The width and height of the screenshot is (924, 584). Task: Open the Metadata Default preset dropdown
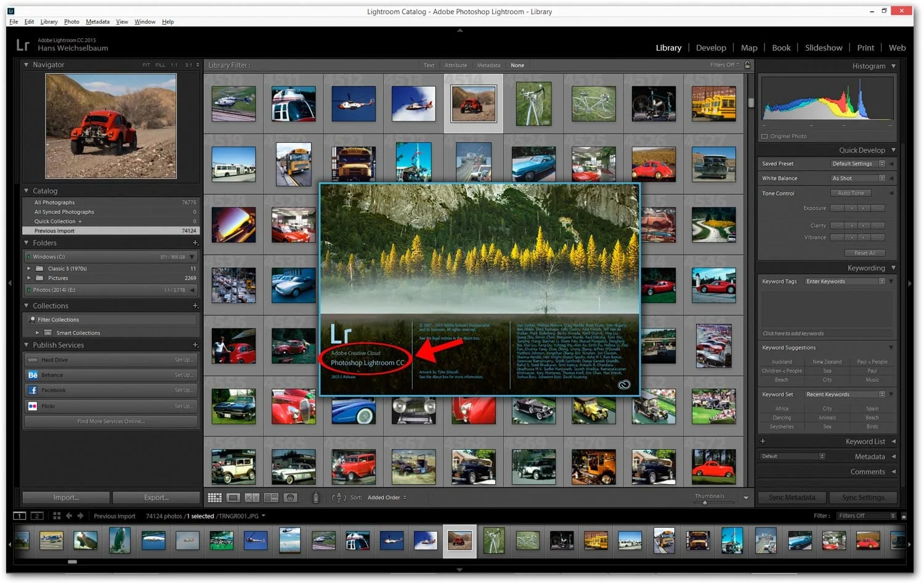point(793,456)
